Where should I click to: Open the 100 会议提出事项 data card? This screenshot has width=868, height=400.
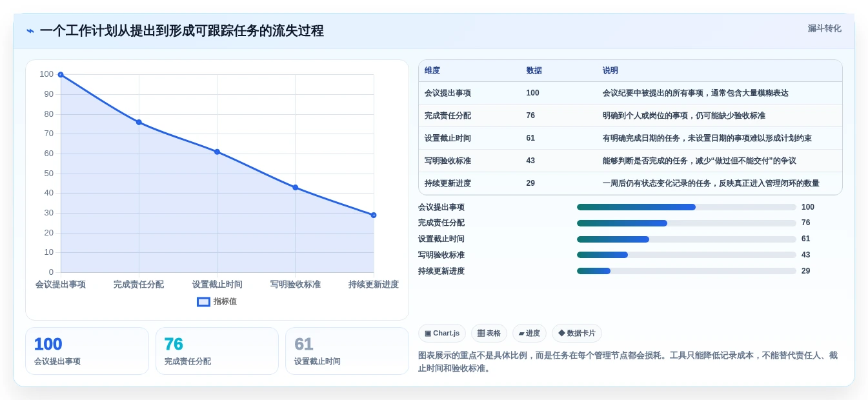[87, 351]
